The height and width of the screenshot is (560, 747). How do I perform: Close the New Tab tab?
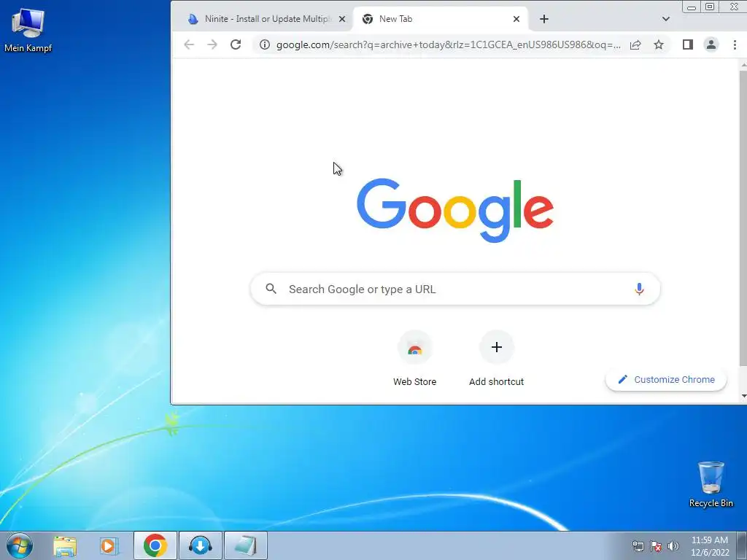516,19
